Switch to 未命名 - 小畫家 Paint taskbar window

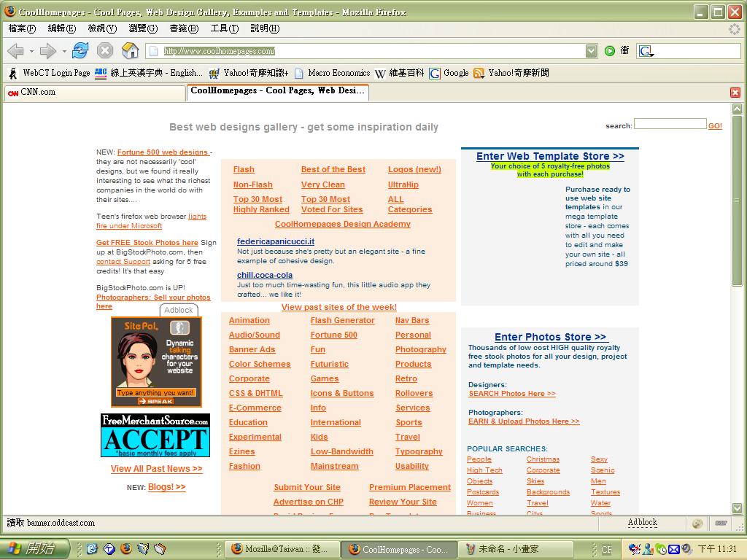point(516,549)
